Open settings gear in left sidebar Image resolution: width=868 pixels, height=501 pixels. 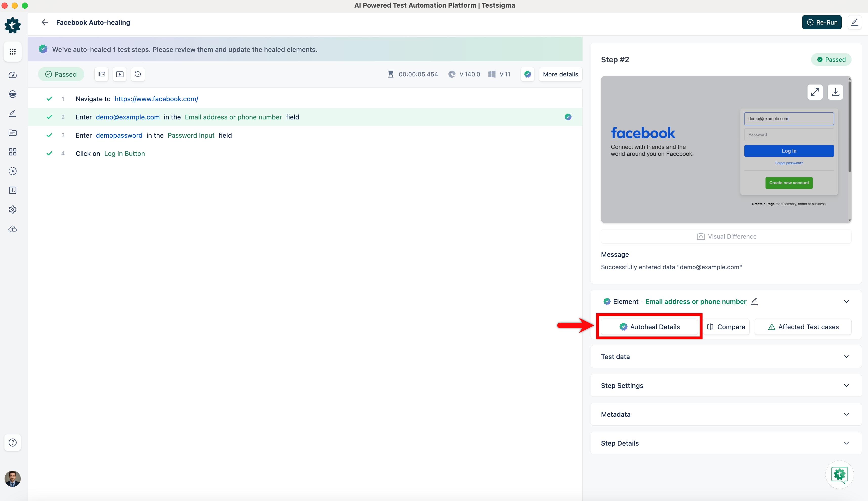pyautogui.click(x=13, y=210)
